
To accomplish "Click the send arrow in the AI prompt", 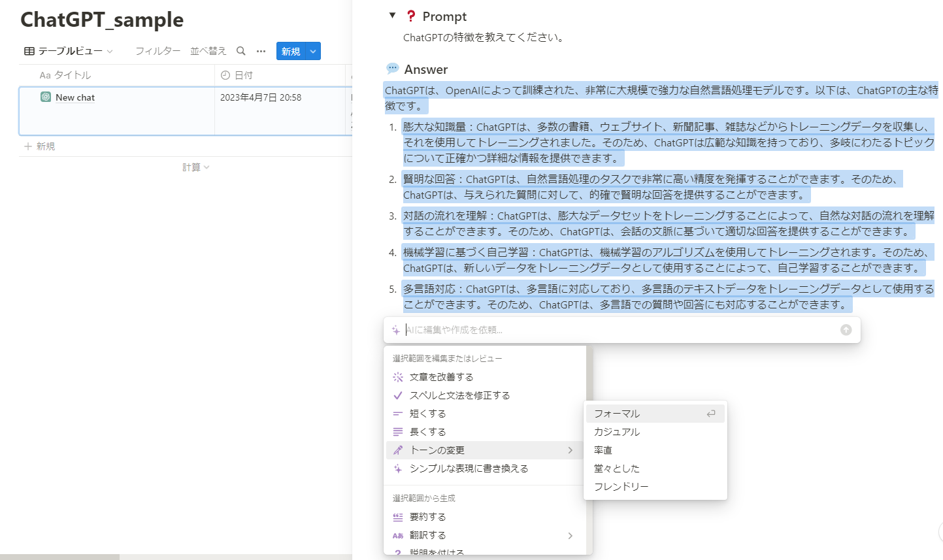I will (846, 330).
